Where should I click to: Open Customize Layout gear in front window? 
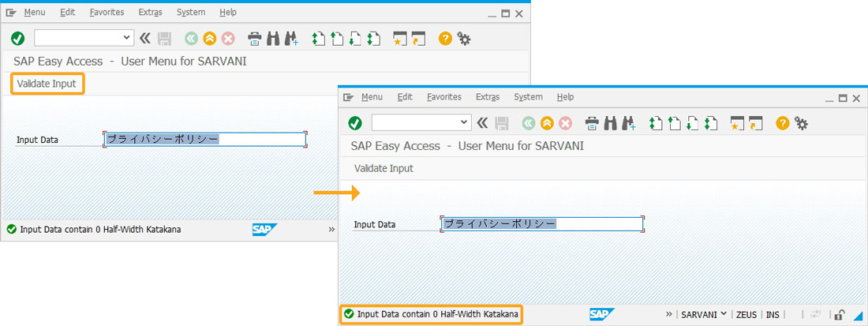(801, 123)
